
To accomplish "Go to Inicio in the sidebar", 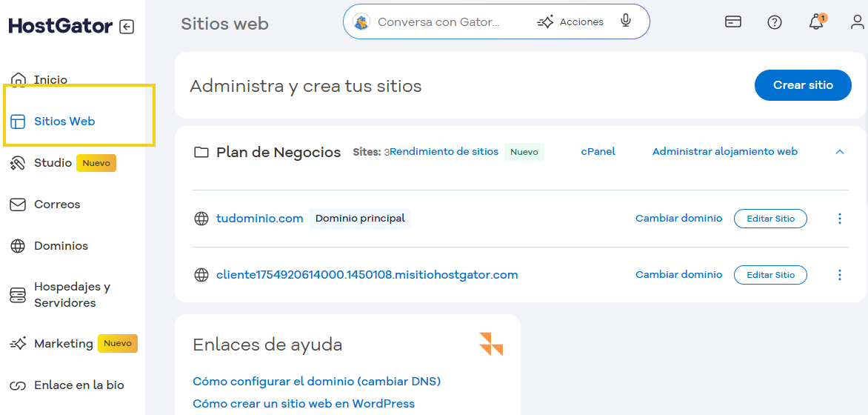I will click(51, 80).
